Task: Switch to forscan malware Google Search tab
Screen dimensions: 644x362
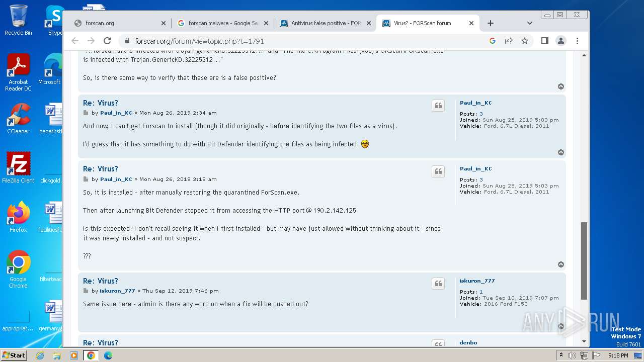Action: pyautogui.click(x=223, y=23)
